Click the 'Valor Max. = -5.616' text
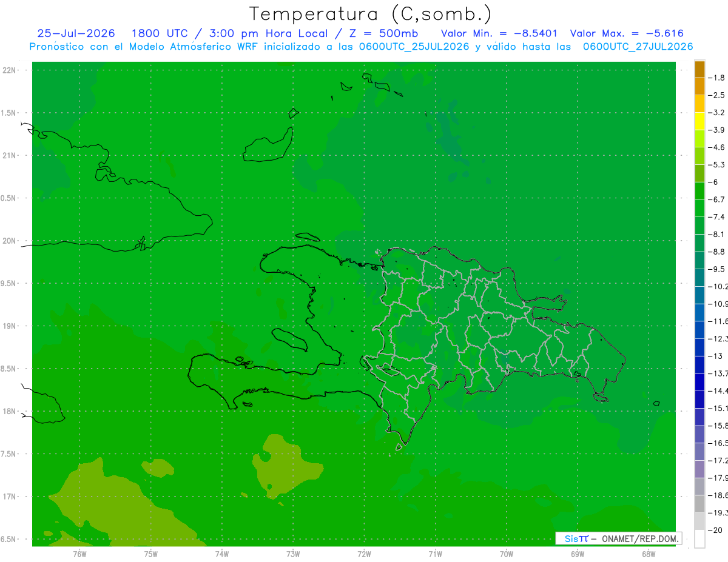This screenshot has width=728, height=562. [627, 34]
